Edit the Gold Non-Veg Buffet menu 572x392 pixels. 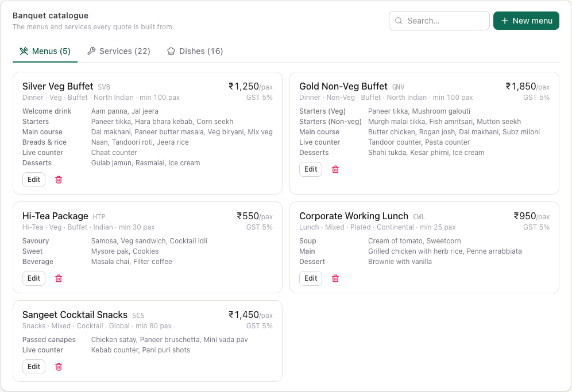311,169
